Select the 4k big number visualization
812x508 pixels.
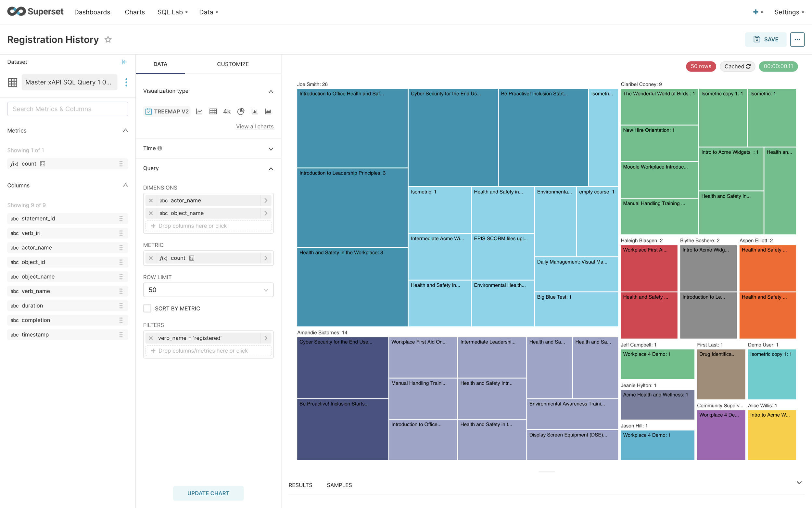[227, 111]
